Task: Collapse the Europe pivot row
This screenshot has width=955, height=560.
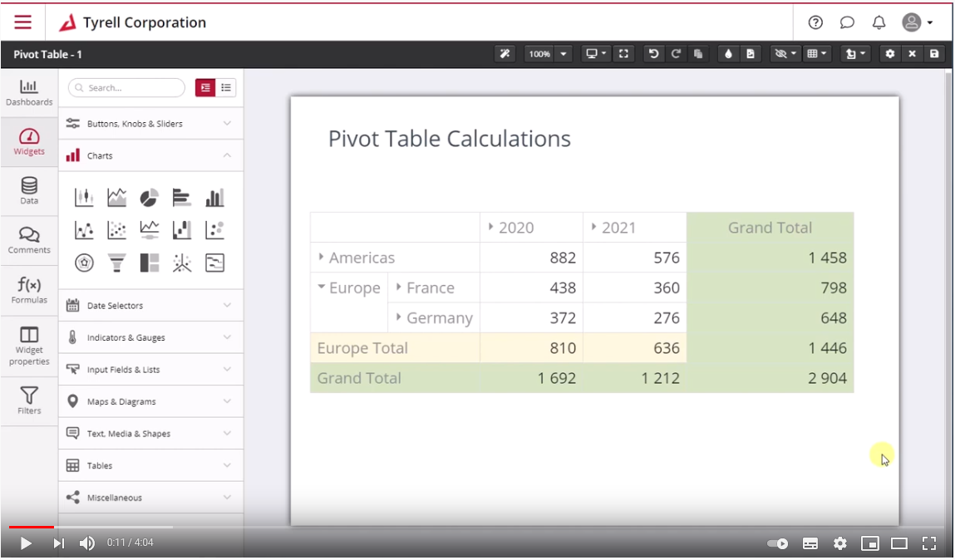Action: 321,287
